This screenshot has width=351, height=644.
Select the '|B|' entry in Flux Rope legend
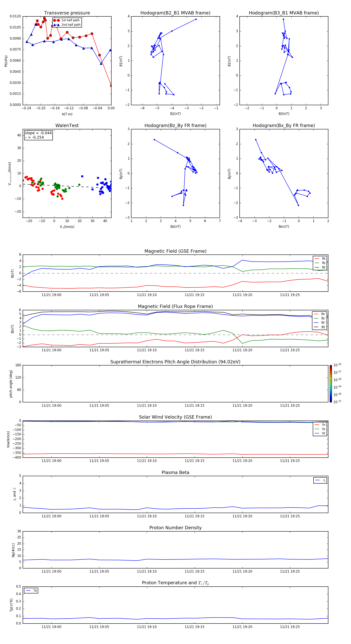(320, 327)
